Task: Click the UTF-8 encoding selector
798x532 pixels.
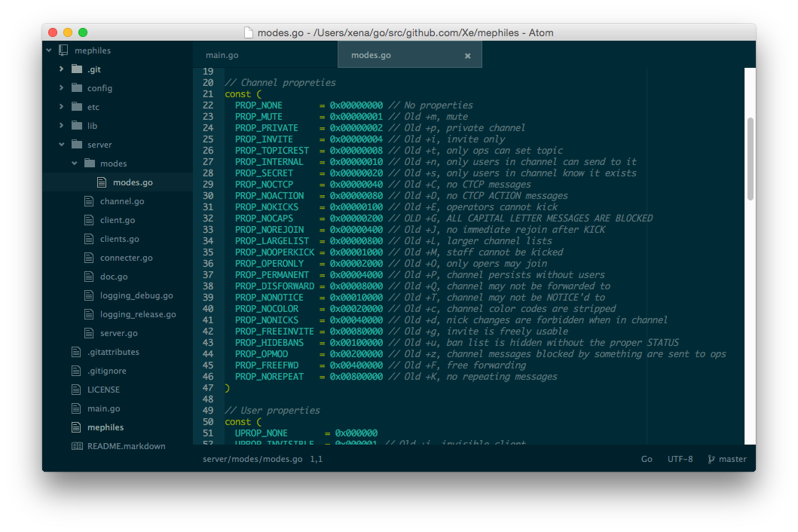Action: click(680, 458)
